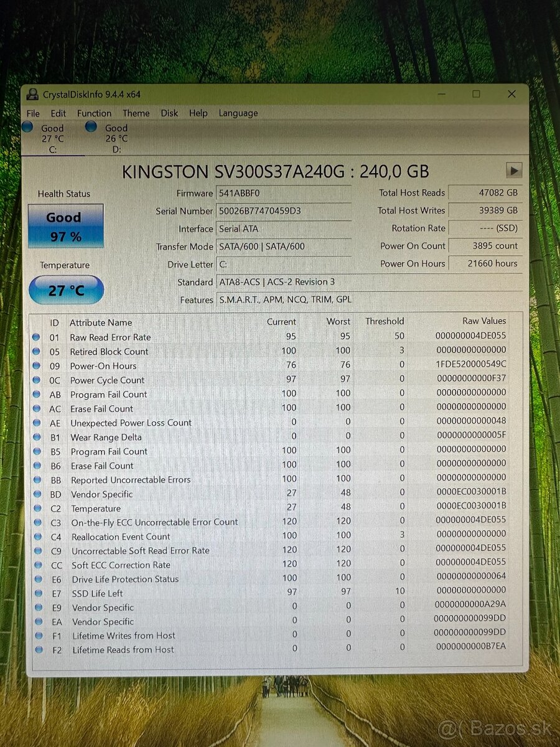Open the Function menu
This screenshot has width=560, height=747.
pyautogui.click(x=94, y=113)
